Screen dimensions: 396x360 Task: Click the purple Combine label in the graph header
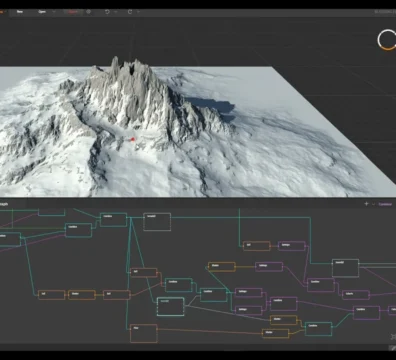385,204
